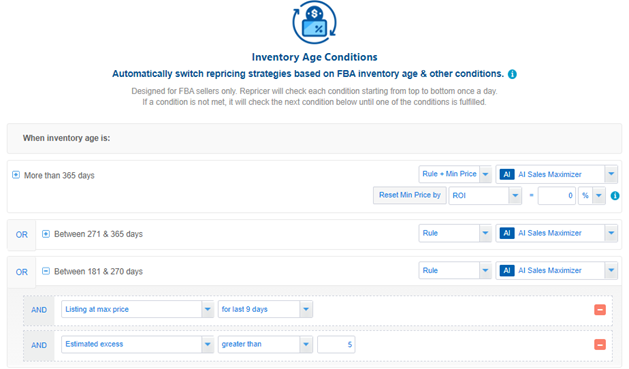Open the greater than operator dropdown
The height and width of the screenshot is (369, 629).
(265, 344)
